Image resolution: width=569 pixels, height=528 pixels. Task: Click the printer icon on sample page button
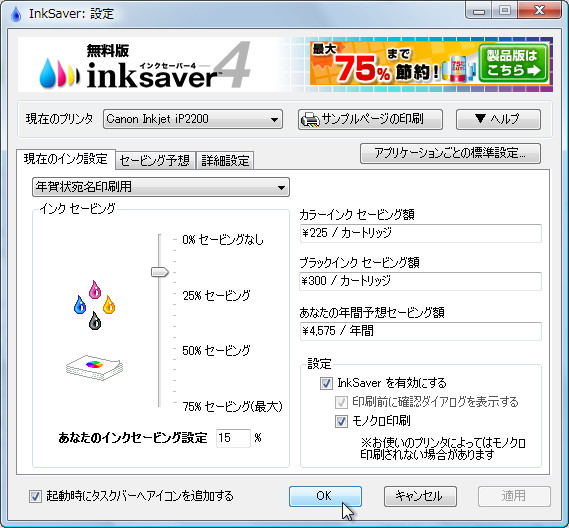click(x=310, y=119)
